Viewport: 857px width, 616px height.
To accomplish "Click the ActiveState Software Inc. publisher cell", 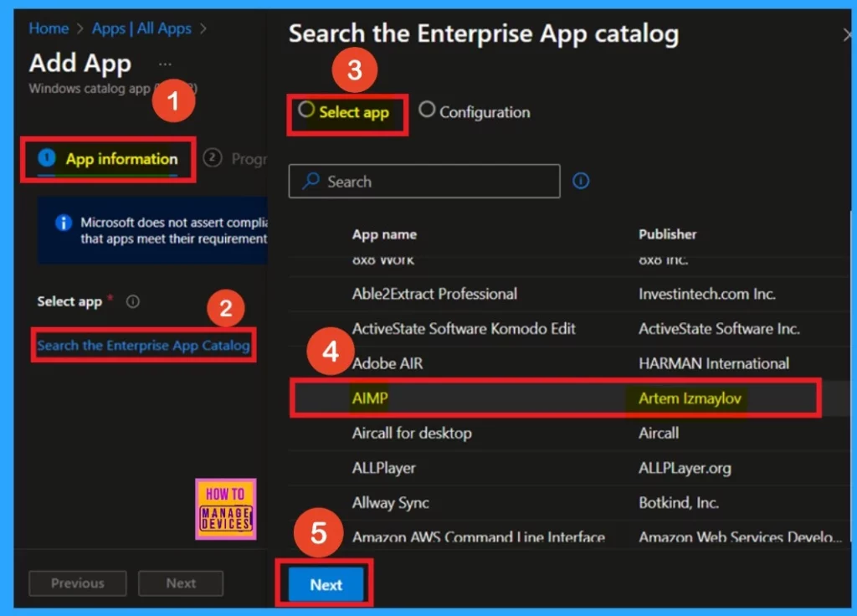I will (x=719, y=329).
